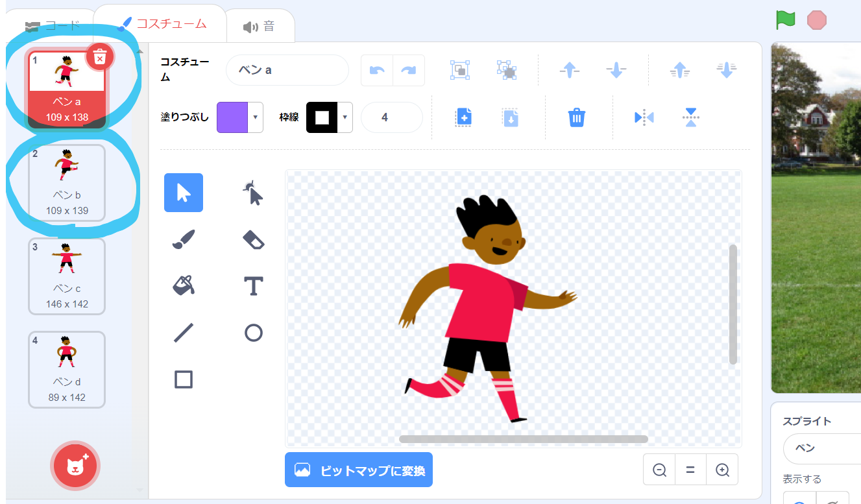Click the zoom in magnifier
Screen dimensions: 861x504
(722, 470)
